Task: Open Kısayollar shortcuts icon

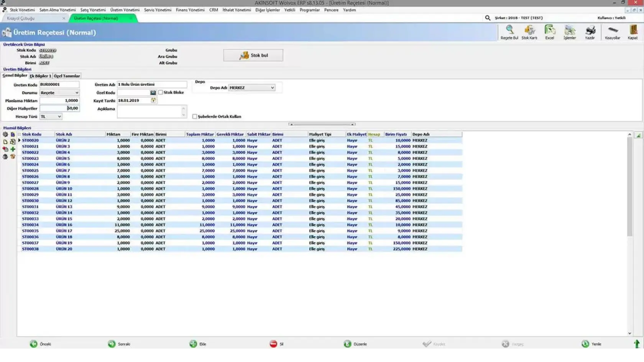Action: point(613,32)
